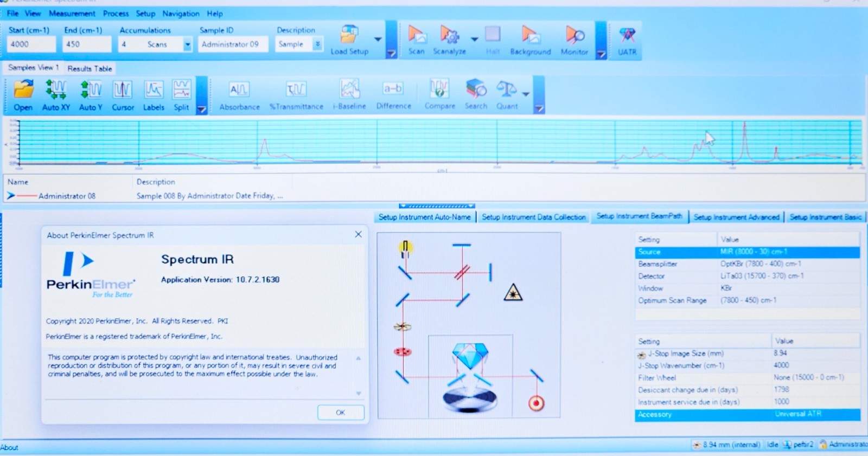The width and height of the screenshot is (868, 456).
Task: Start a Scan measurement
Action: pyautogui.click(x=417, y=40)
